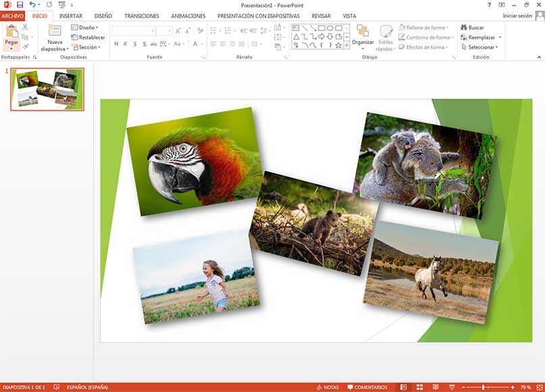545x392 pixels.
Task: Open viñetas bullet list icon
Action: 212,30
